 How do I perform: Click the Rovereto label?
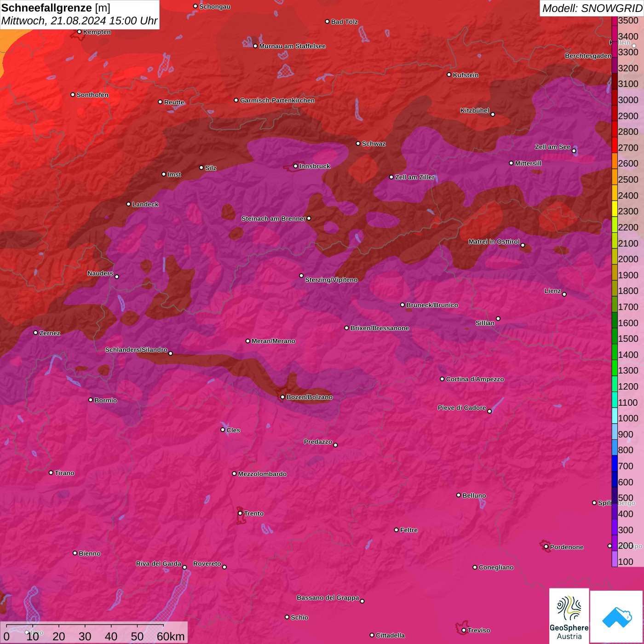[x=207, y=563]
